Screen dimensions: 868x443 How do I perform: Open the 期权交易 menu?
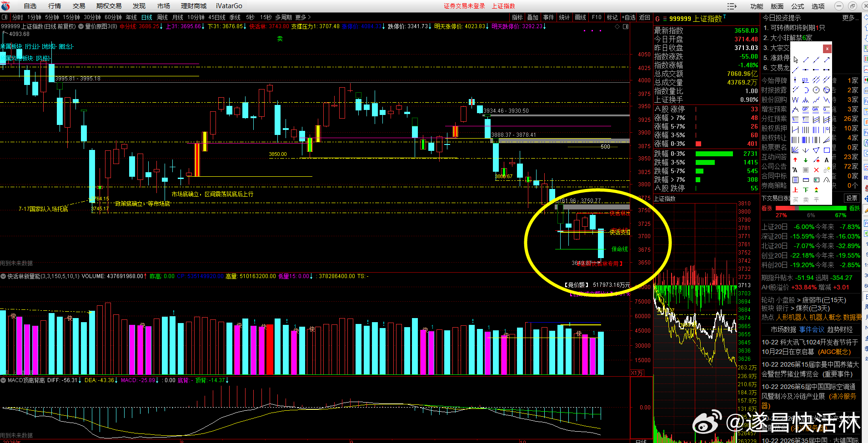pos(109,6)
